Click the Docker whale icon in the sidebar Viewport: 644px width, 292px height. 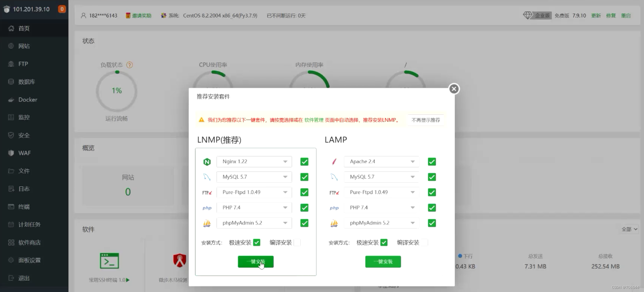click(x=11, y=99)
